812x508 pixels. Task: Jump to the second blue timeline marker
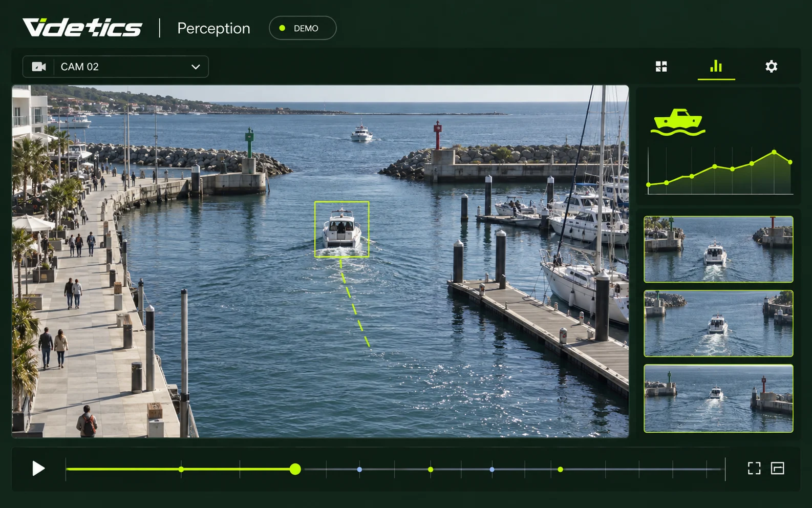click(492, 470)
